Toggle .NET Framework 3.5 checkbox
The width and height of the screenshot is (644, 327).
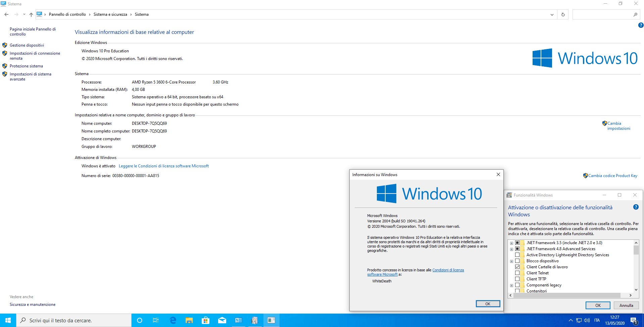(517, 243)
